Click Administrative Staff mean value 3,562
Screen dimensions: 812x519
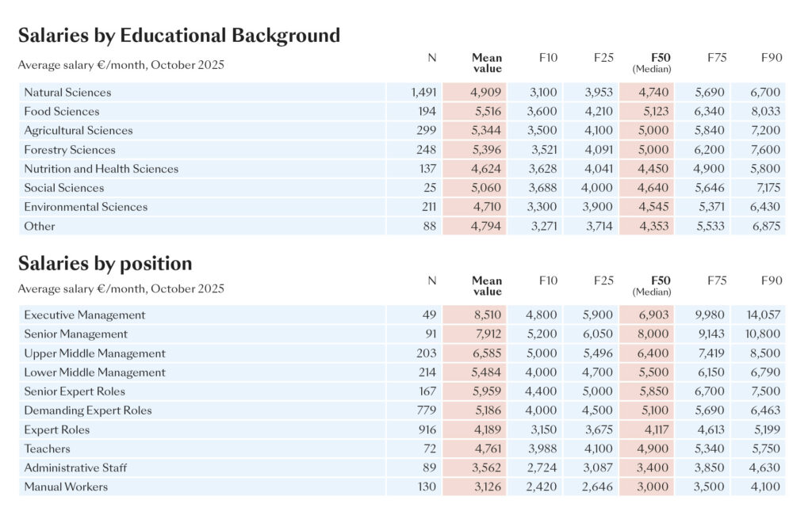[x=486, y=467]
